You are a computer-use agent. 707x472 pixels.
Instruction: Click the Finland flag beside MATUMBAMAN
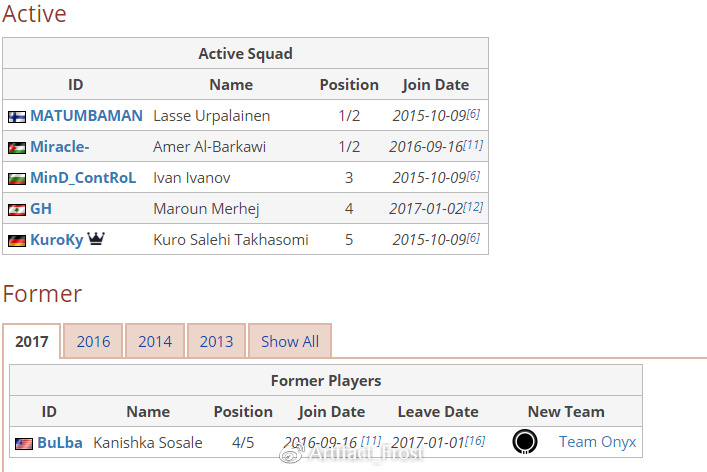coord(17,116)
